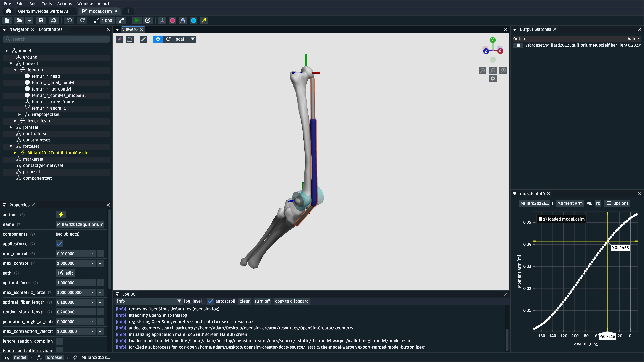Click the autoscale scene scale icon
The width and height of the screenshot is (644, 362).
pyautogui.click(x=121, y=20)
